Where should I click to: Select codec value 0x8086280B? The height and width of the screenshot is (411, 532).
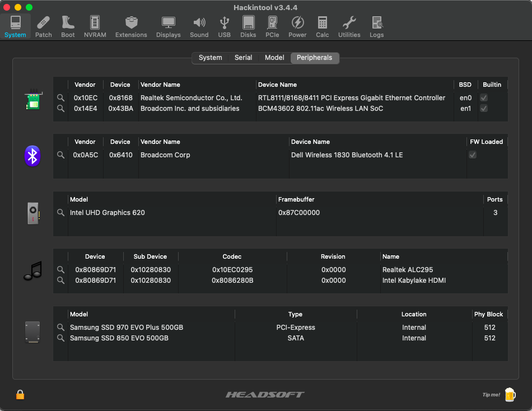[x=232, y=281]
